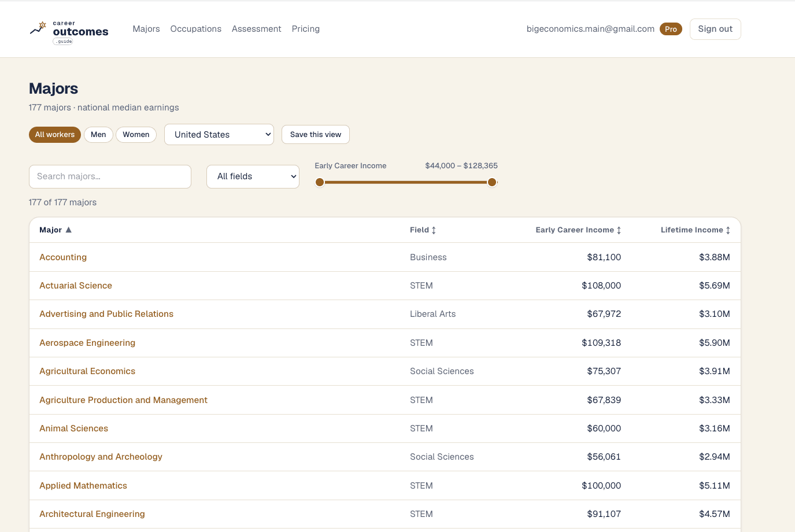The width and height of the screenshot is (795, 532).
Task: Click Liberal Arts field in Advertising row
Action: [432, 314]
